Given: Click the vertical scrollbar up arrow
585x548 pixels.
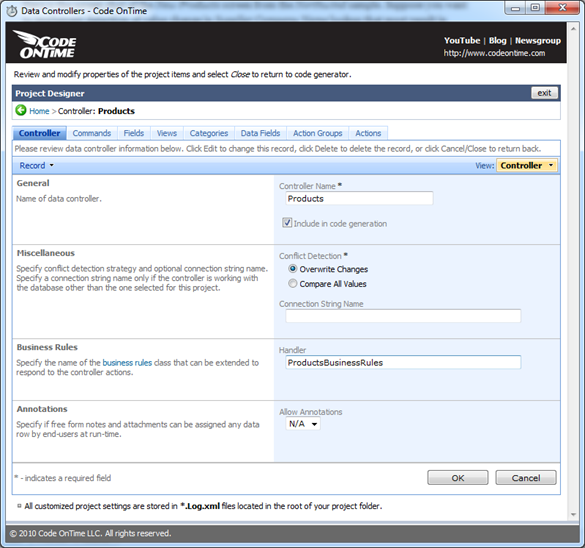Looking at the screenshot, I should pos(573,29).
